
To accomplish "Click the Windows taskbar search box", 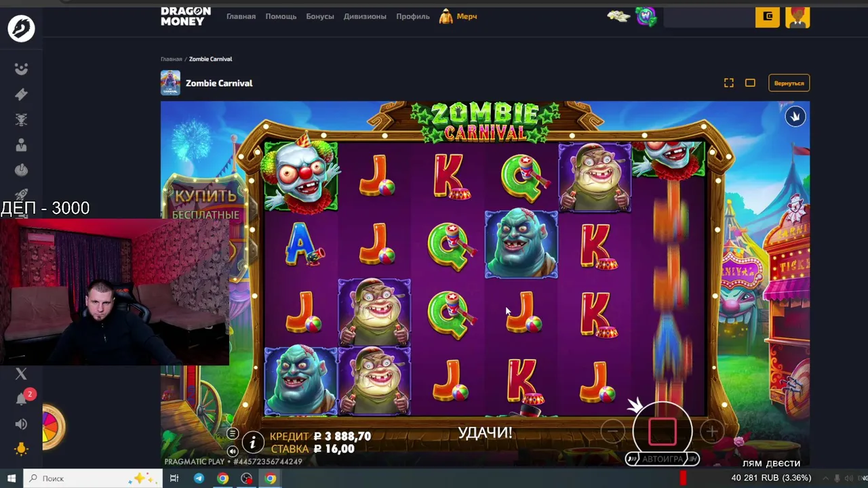I will (94, 479).
